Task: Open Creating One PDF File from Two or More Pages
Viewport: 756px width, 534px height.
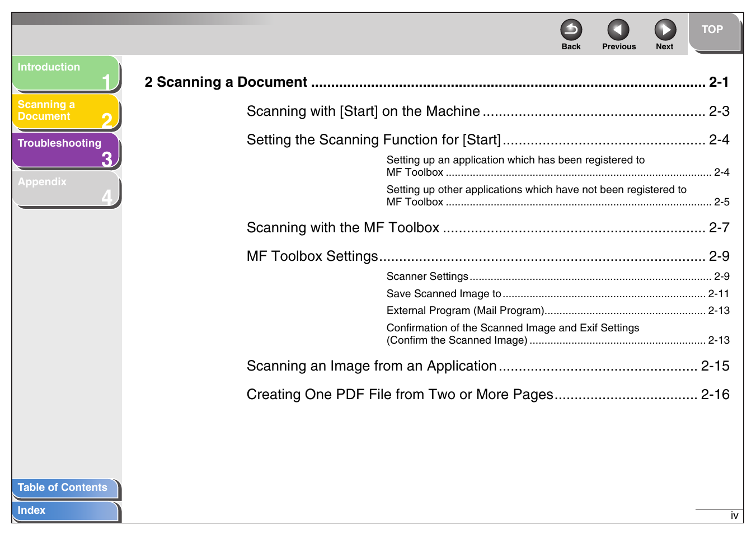Action: [x=488, y=395]
